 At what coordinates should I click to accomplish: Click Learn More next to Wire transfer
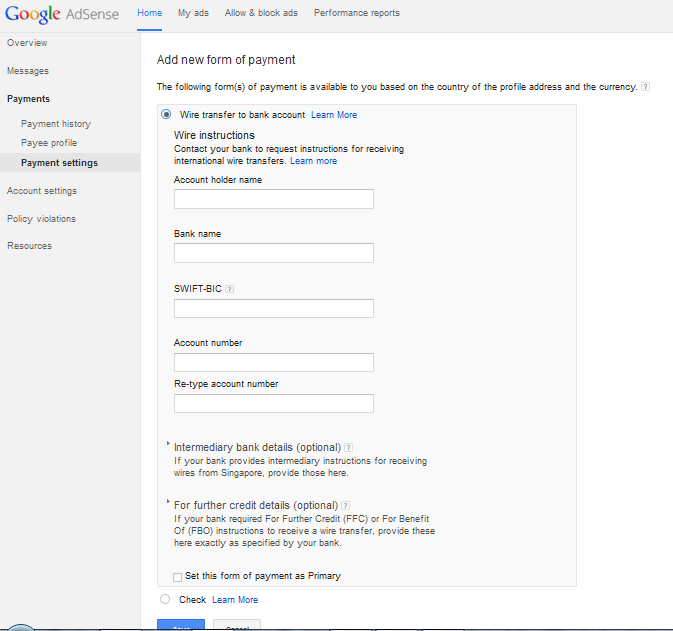coord(334,115)
